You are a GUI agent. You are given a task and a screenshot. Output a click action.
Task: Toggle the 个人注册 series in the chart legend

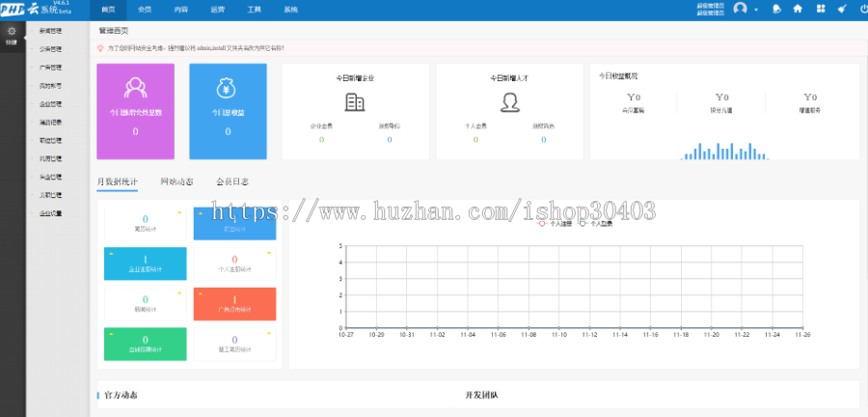coord(555,224)
